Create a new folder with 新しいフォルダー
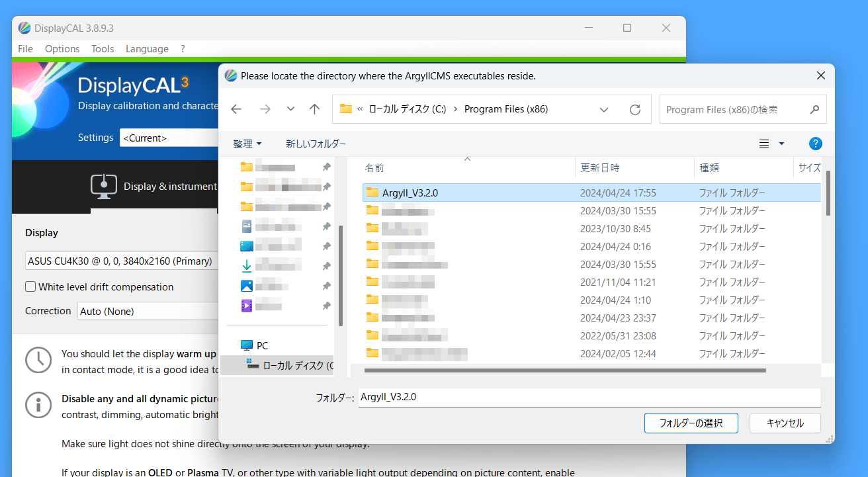The image size is (868, 477). 316,144
